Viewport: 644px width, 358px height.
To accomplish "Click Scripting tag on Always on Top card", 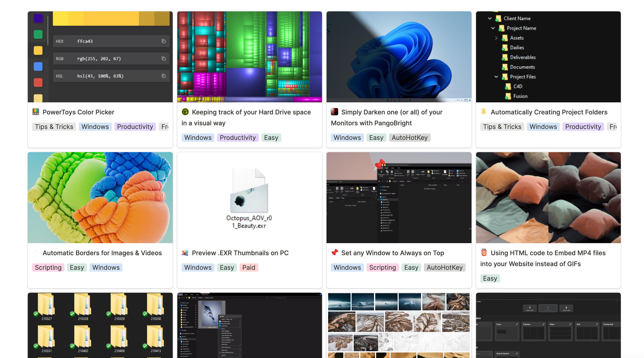I will point(383,267).
